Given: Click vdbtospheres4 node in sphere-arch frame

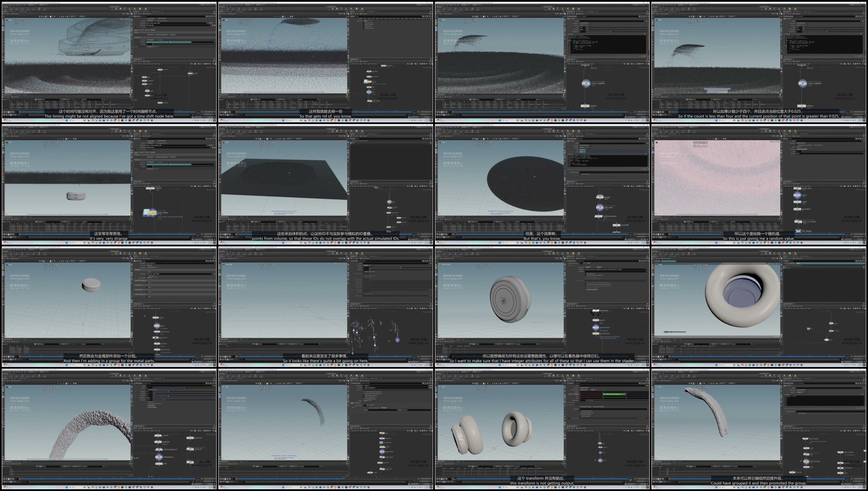Looking at the screenshot, I should coord(159,457).
